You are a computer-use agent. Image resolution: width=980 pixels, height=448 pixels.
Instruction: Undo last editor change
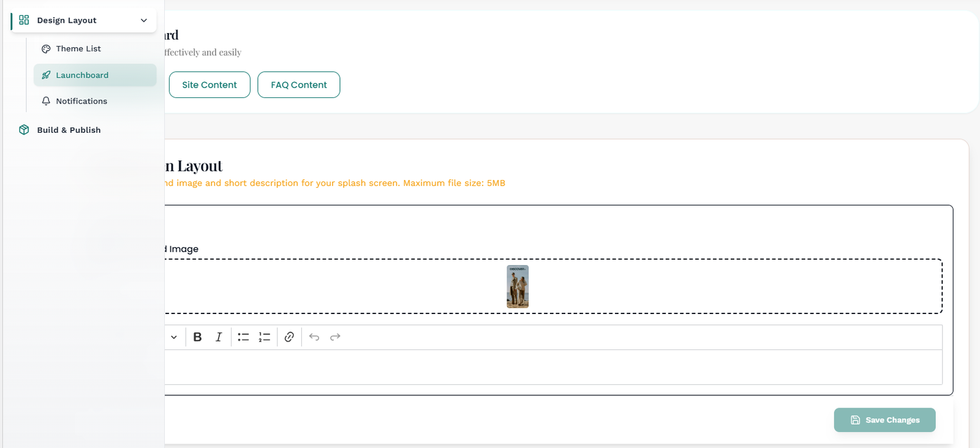click(314, 337)
